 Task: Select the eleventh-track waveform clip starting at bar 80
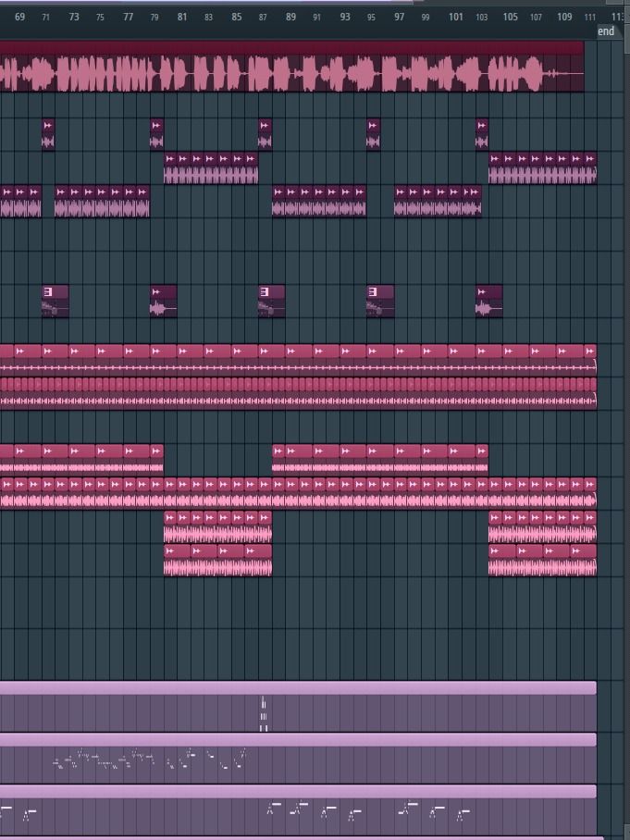[x=170, y=526]
